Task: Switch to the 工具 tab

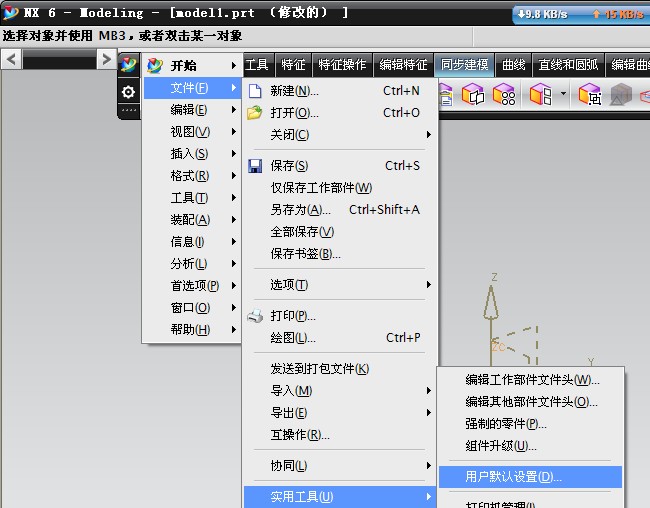Action: coord(257,65)
